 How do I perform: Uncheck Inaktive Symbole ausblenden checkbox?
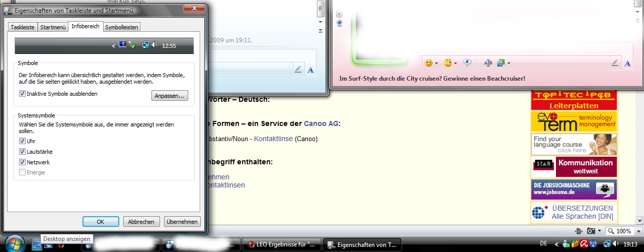pos(22,94)
